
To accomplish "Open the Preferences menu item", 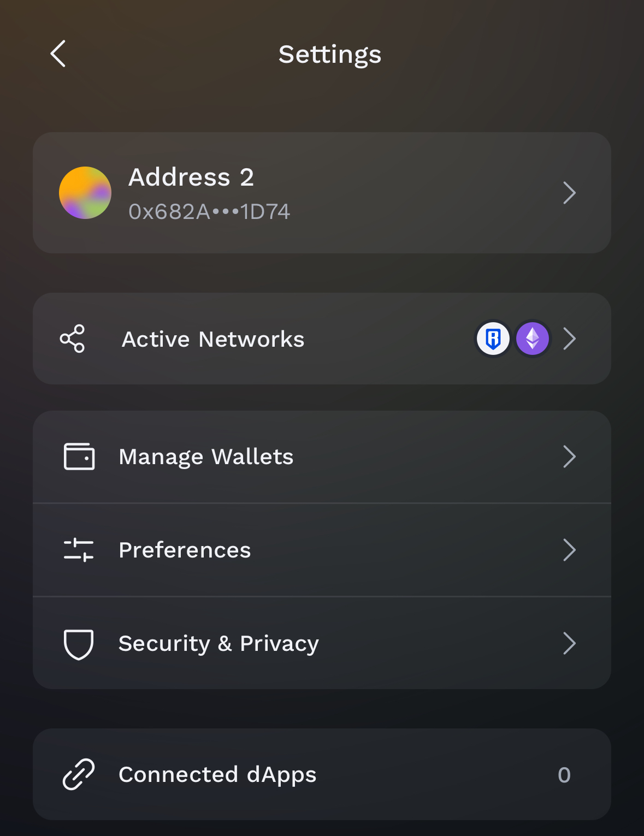I will (x=322, y=550).
